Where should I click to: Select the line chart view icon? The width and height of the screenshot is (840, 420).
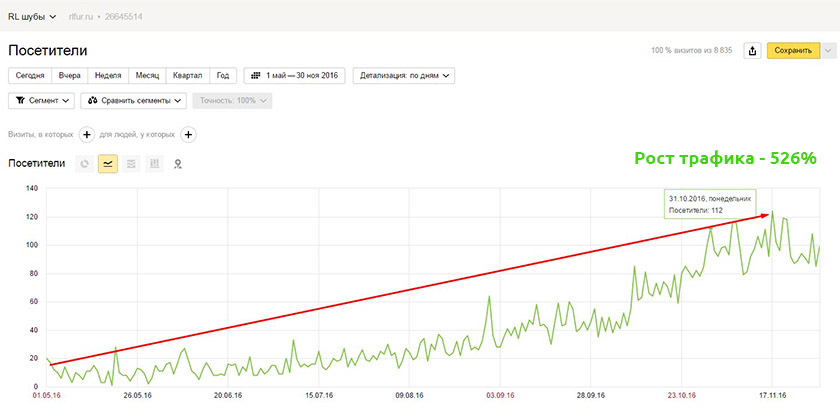tap(108, 164)
